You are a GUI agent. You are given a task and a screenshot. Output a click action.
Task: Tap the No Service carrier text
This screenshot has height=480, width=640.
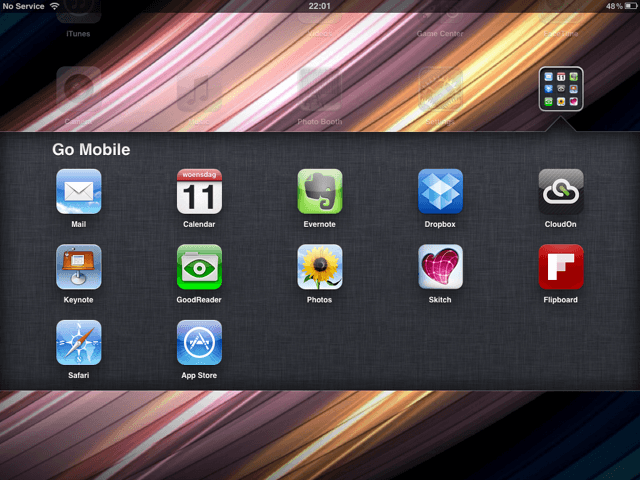23,6
